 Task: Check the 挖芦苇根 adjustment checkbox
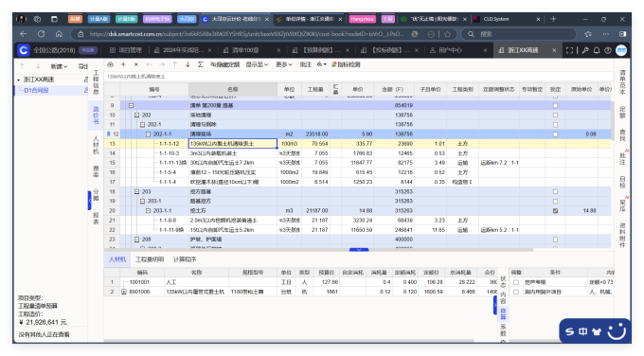click(516, 282)
